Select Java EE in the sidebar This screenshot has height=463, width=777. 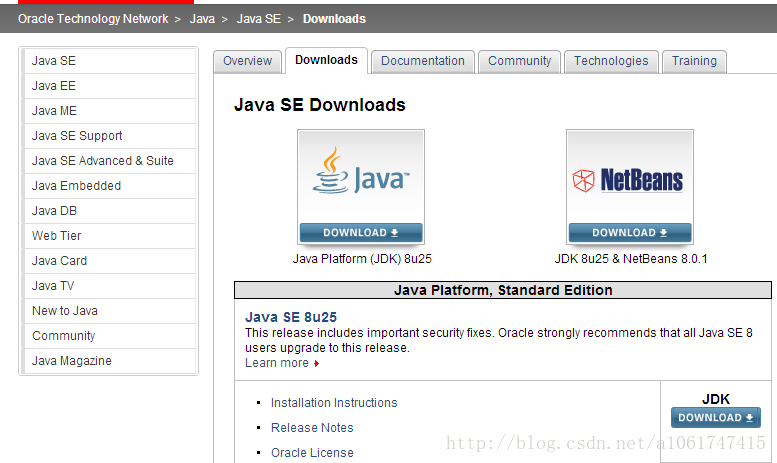tap(110, 86)
